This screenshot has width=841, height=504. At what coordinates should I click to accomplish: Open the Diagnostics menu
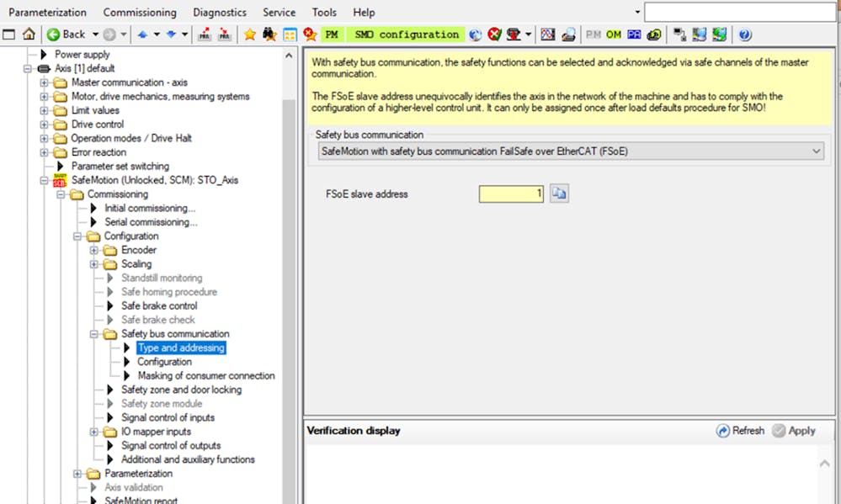[x=220, y=12]
